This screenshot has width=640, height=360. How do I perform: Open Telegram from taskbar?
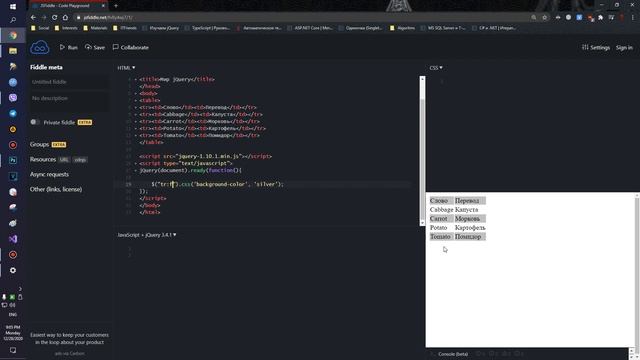tap(13, 113)
